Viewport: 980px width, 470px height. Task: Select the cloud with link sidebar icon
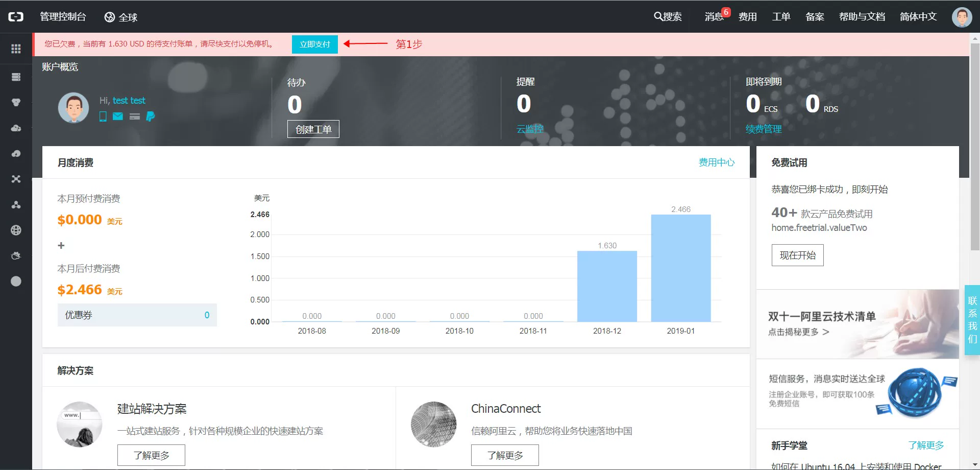click(16, 128)
